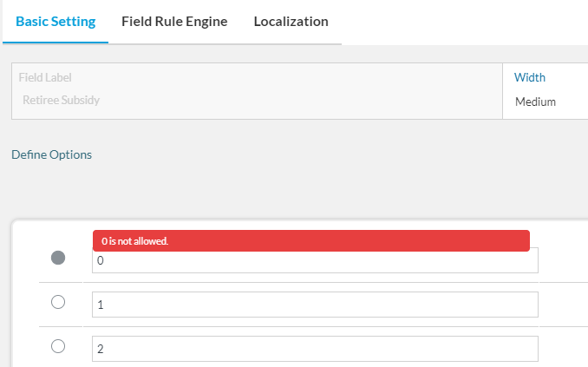
Task: Open the Width dropdown showing Medium
Action: coord(546,102)
